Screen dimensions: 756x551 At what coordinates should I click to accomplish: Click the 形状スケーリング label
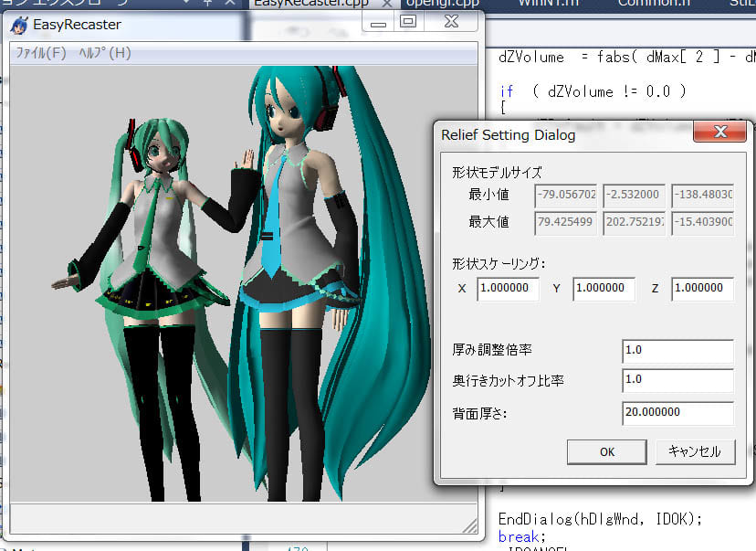coord(499,264)
